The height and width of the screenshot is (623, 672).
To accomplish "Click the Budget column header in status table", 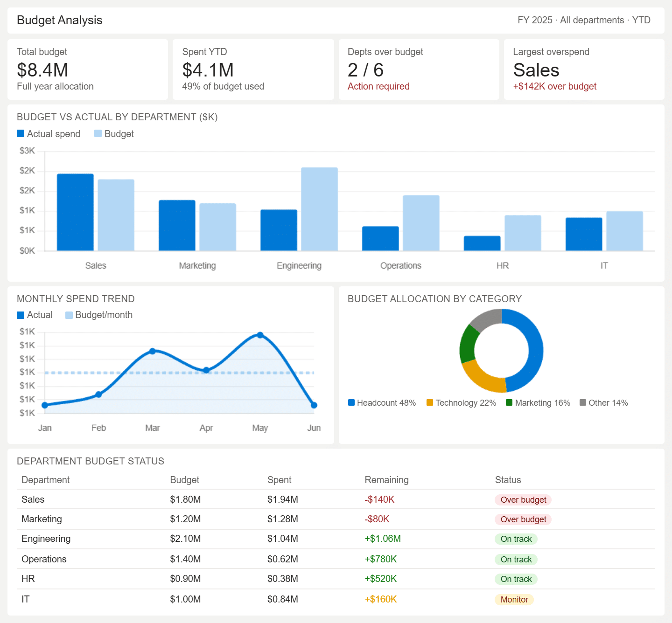I will click(184, 480).
